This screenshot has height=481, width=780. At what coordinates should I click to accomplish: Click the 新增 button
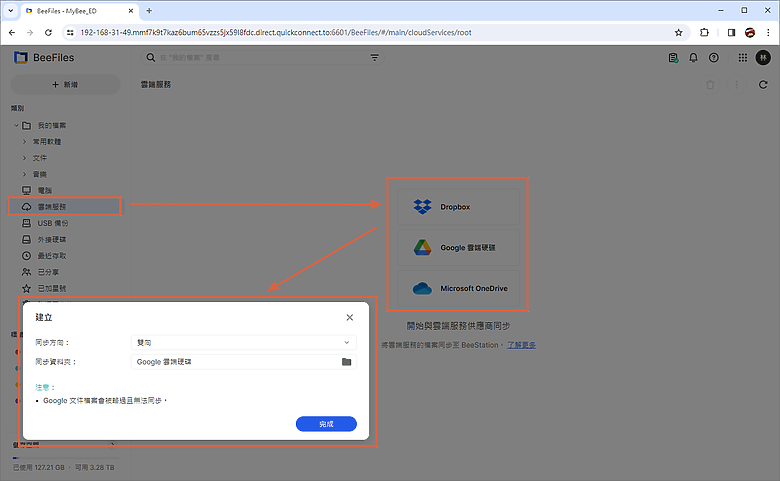[65, 85]
